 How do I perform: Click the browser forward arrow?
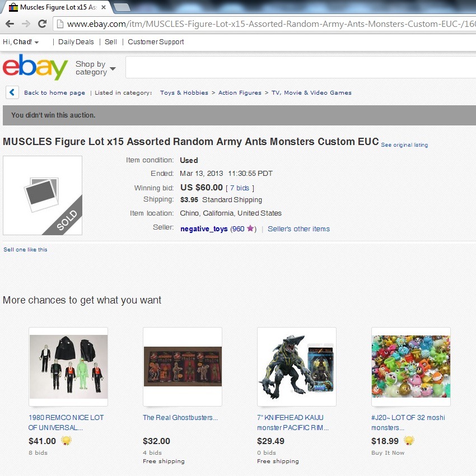[x=26, y=24]
